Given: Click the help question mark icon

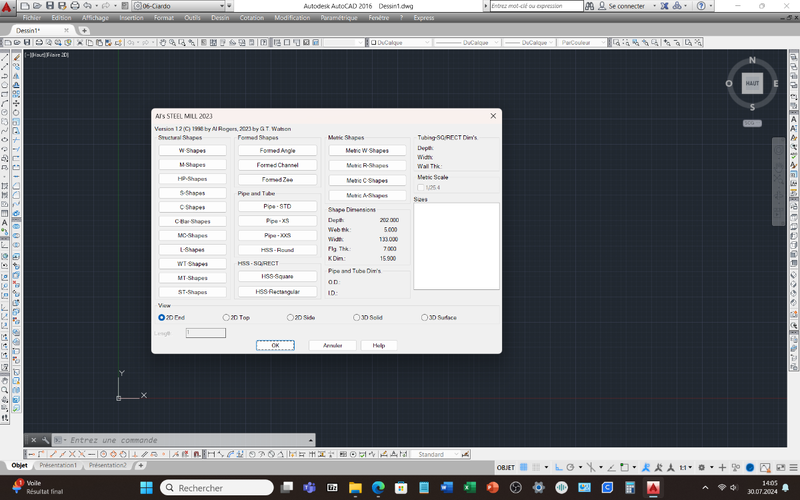Looking at the screenshot, I should pyautogui.click(x=701, y=6).
